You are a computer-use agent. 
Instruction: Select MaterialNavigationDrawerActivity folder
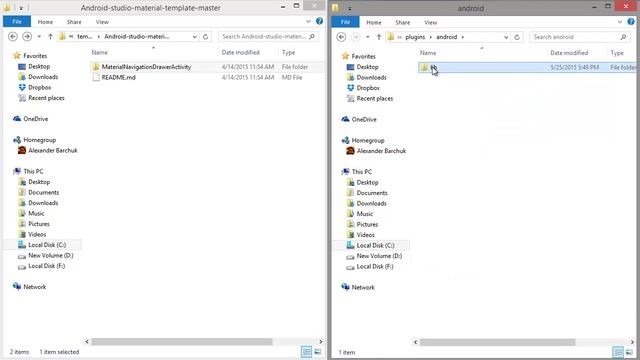coord(146,67)
